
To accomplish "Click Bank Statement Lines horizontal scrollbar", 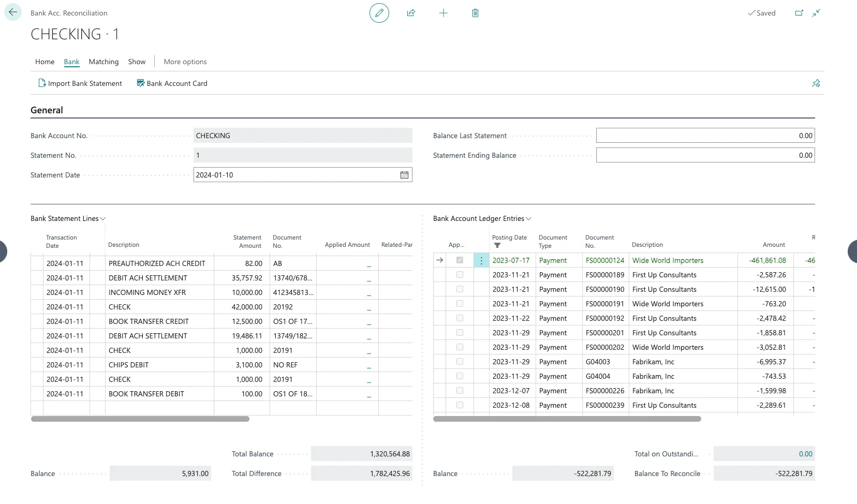I will pos(140,419).
